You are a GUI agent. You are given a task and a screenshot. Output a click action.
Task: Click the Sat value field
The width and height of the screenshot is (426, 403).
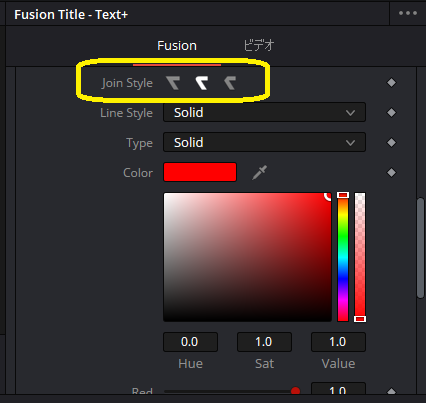[x=264, y=342]
